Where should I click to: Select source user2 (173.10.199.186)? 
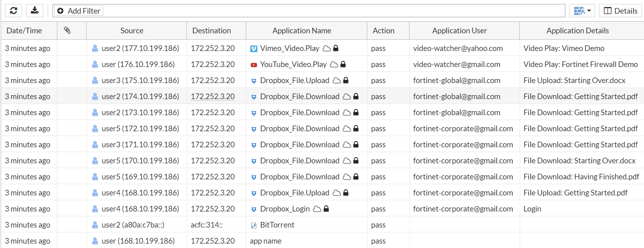tap(140, 112)
